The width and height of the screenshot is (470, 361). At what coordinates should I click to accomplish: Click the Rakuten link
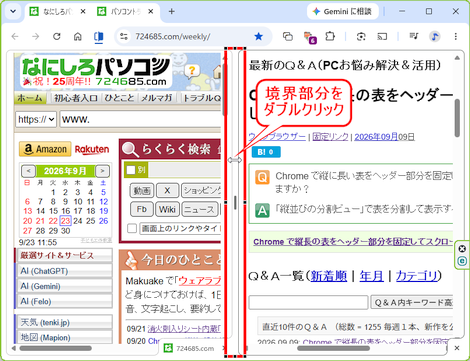[92, 149]
